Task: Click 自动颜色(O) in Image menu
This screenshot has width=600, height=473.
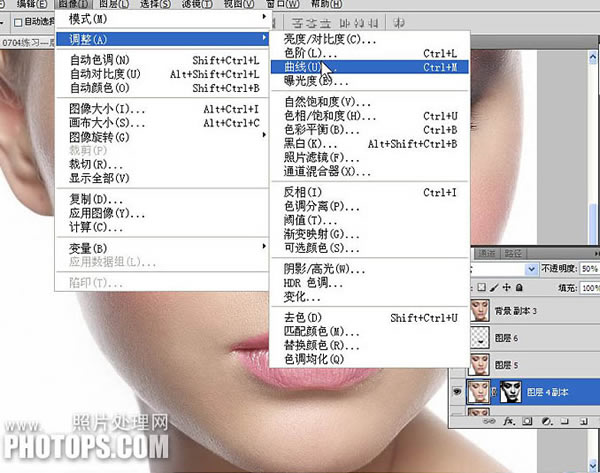Action: click(162, 88)
